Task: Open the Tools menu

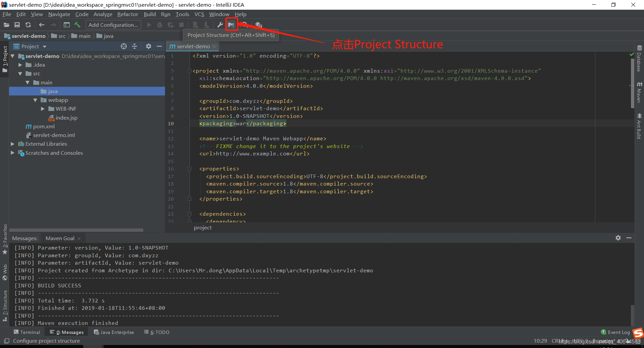Action: 182,14
